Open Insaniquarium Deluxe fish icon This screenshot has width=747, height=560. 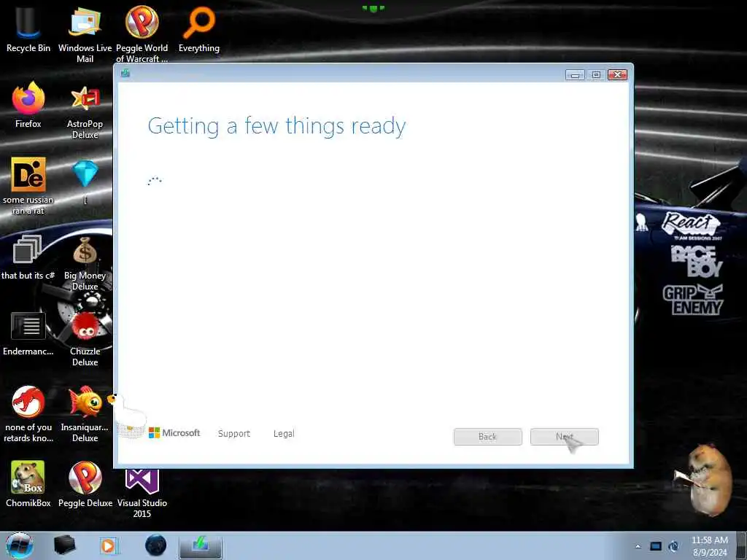pos(85,413)
